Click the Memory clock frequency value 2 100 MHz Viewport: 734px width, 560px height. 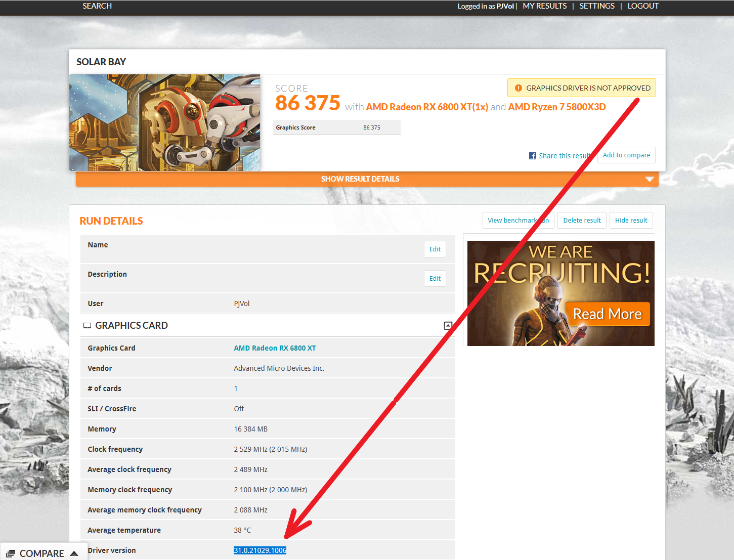[x=271, y=490]
